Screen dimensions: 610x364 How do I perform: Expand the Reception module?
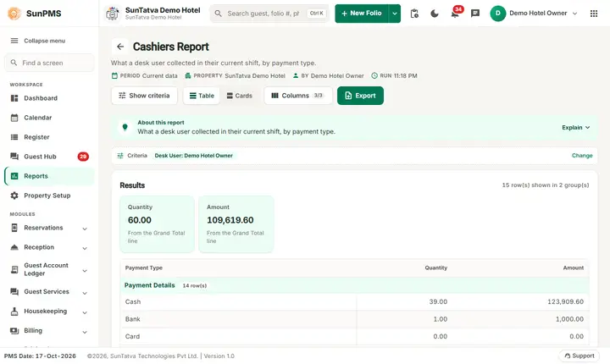49,247
